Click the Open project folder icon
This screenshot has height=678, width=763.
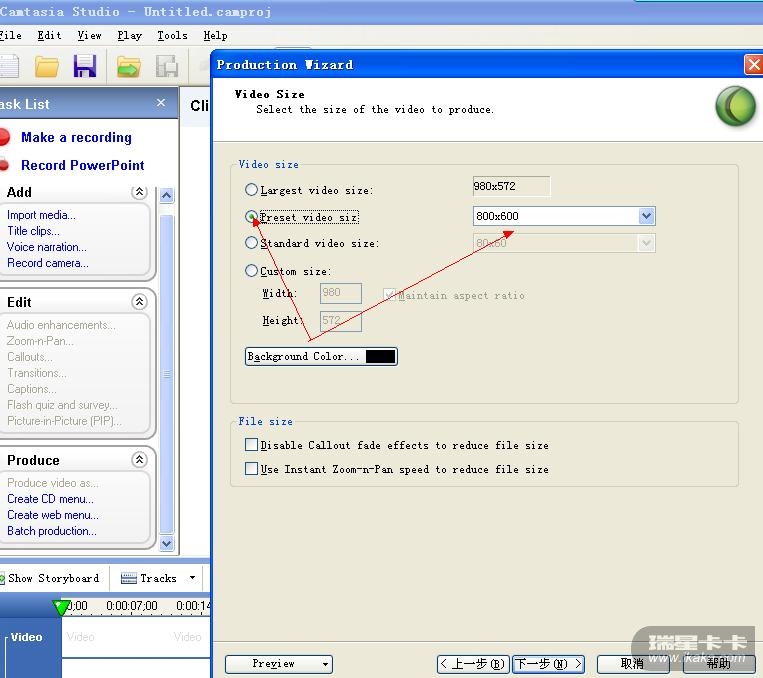pyautogui.click(x=47, y=67)
